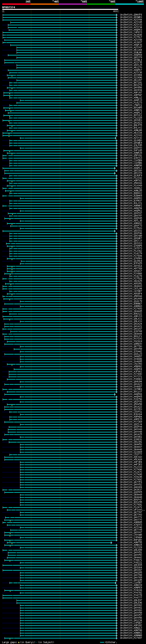Open hit UniRef100_Q9LKI1
This screenshot has width=146, height=644.
tap(131, 319)
